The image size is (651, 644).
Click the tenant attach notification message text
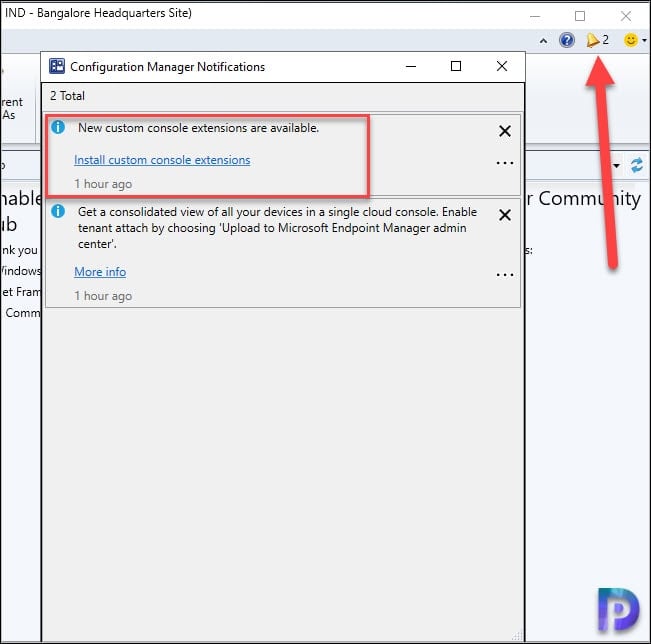(277, 228)
